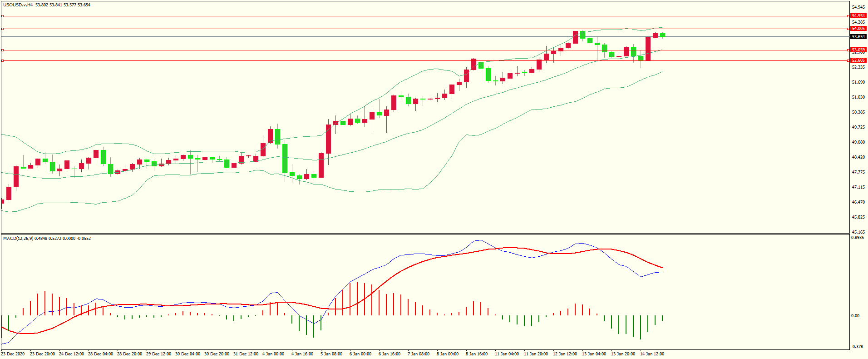This screenshot has height=359, width=868.
Task: Click the 54.945 price scale value
Action: [858, 7]
